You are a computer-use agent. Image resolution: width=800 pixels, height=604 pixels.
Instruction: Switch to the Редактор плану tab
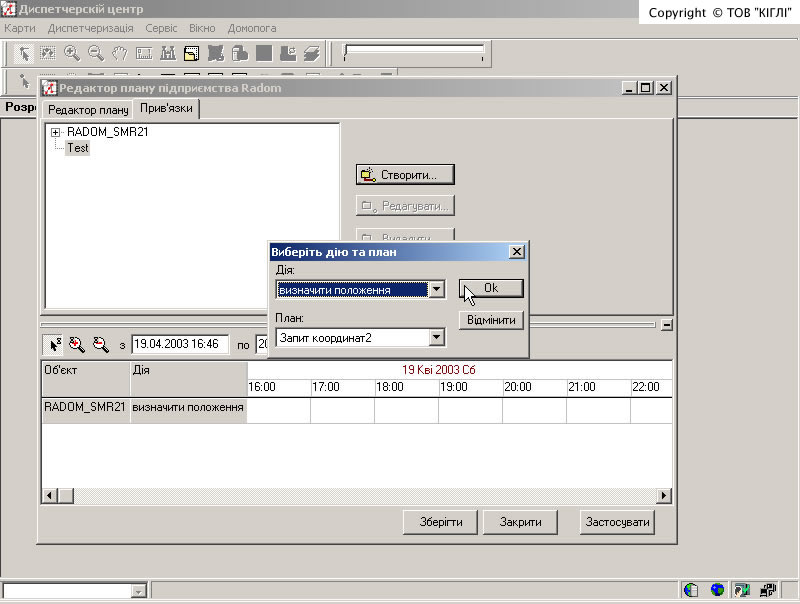pos(88,110)
